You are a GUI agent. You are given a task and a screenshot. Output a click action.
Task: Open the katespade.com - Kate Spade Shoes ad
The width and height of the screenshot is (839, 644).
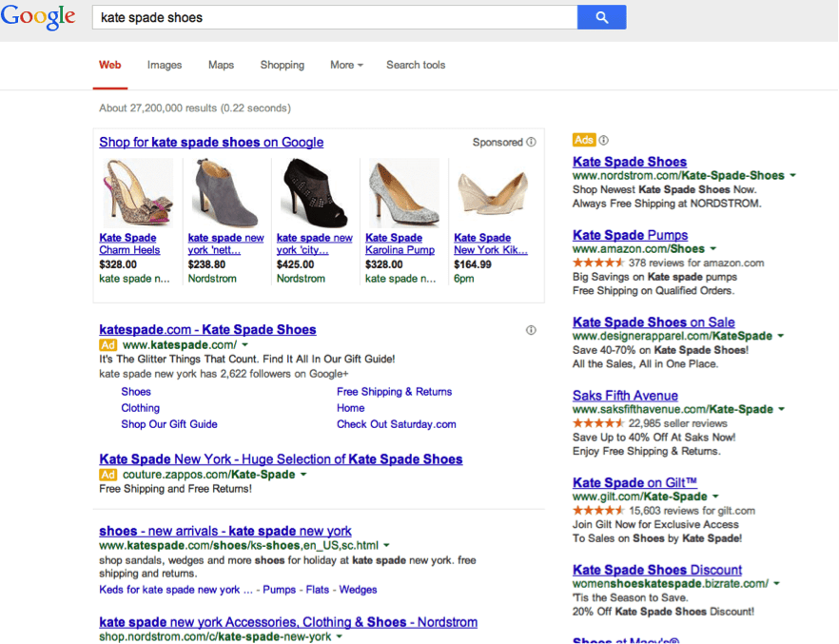click(207, 329)
